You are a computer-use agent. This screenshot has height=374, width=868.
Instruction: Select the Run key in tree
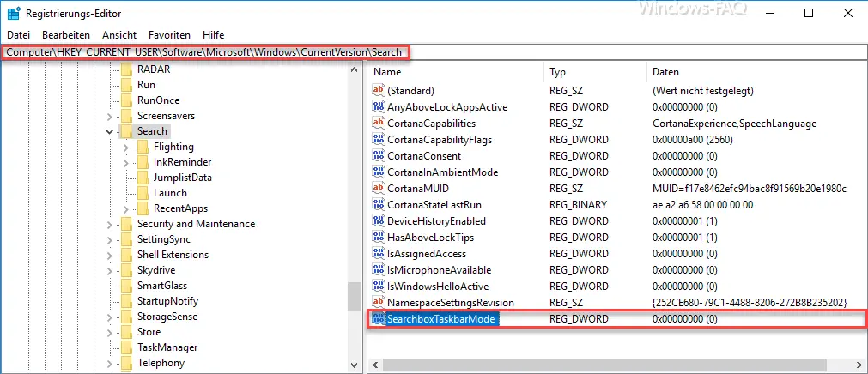(x=146, y=85)
